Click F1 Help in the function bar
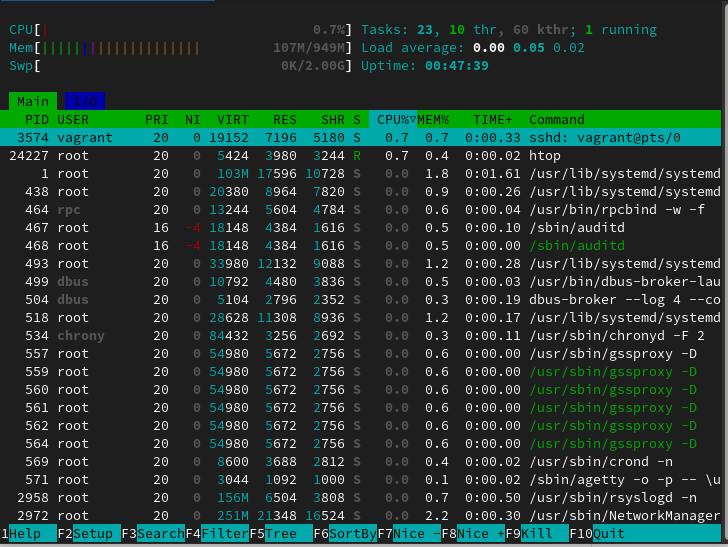The image size is (728, 547). tap(29, 534)
